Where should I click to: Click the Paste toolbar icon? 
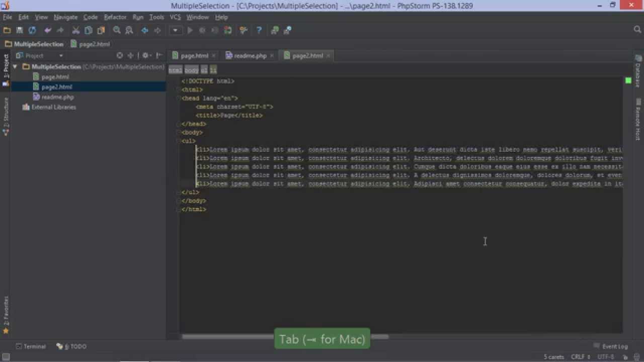click(x=101, y=30)
